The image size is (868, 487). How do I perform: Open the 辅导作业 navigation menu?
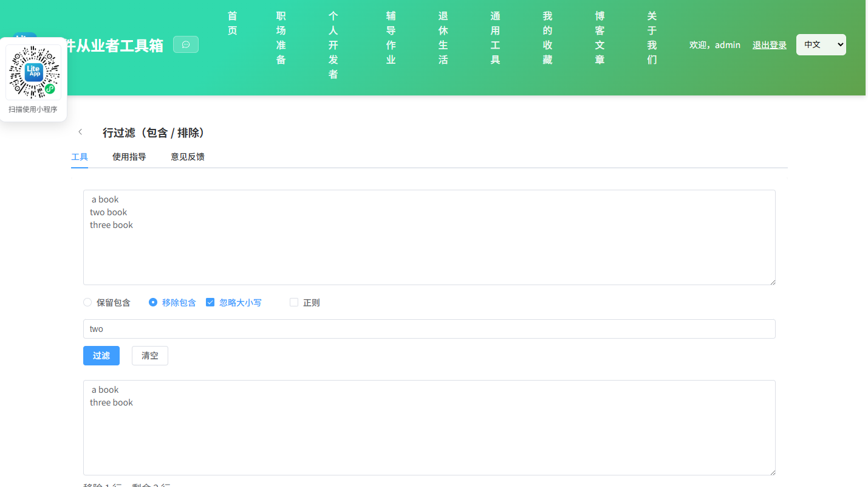[x=391, y=38]
